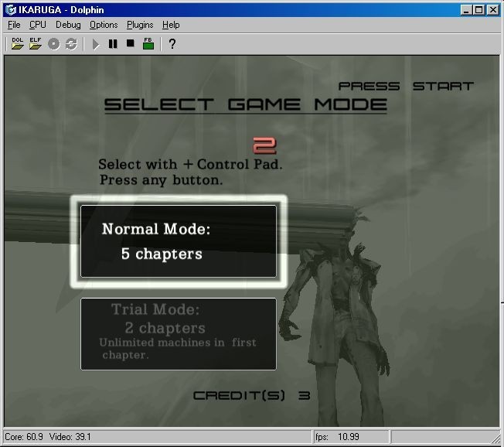
Task: Click the Video: 39.1 status entry
Action: point(70,437)
